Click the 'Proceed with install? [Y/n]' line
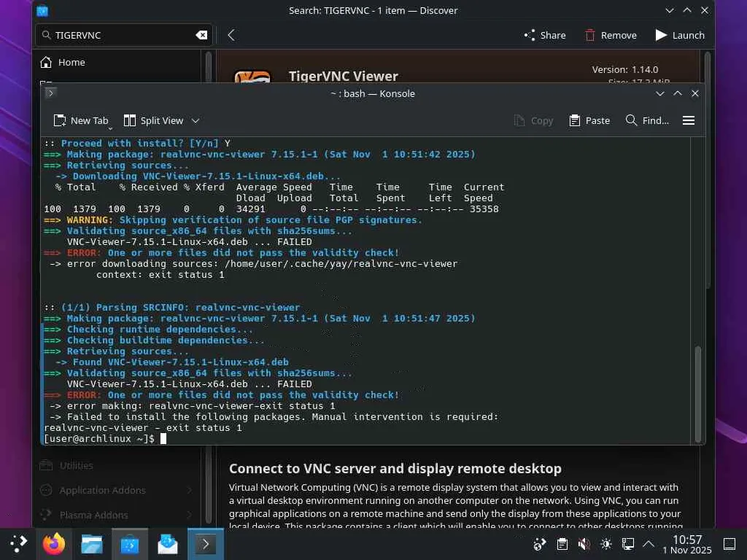This screenshot has height=560, width=747. point(137,144)
